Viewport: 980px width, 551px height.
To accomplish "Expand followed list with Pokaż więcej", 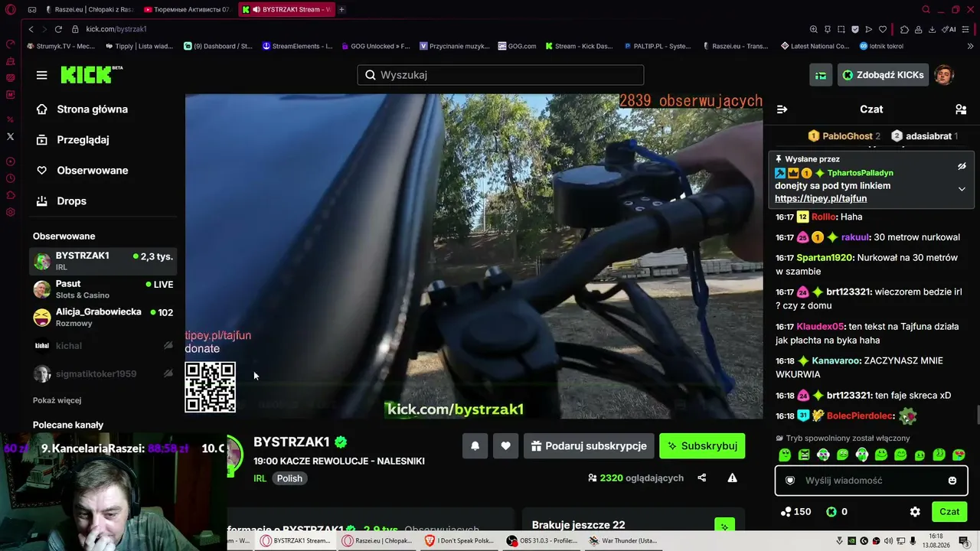I will pos(57,400).
